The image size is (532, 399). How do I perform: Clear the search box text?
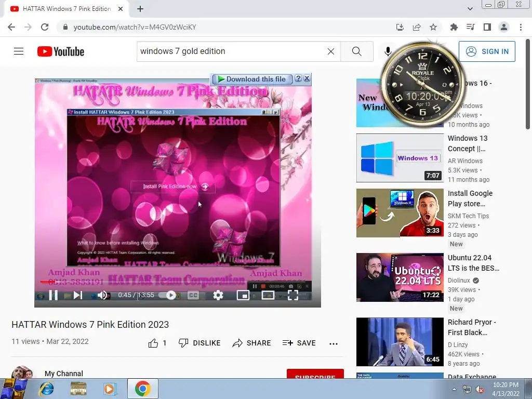[331, 51]
